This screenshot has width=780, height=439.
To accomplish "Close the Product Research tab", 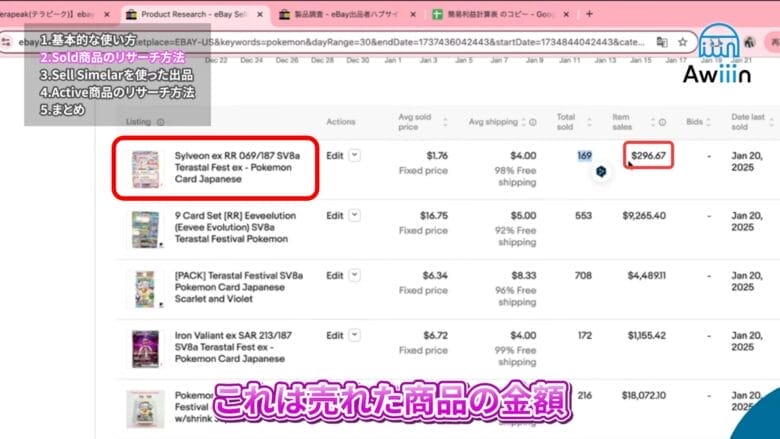I will [x=260, y=14].
